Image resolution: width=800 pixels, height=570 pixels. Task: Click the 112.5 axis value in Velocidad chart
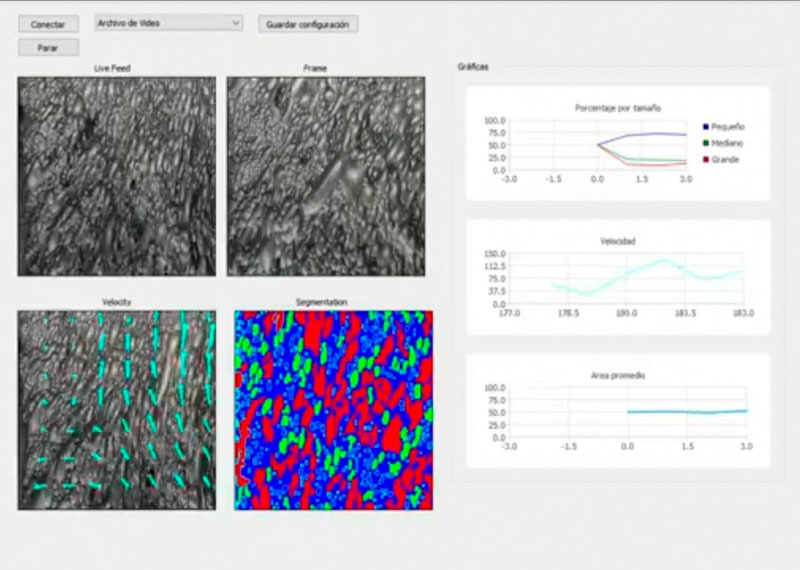coord(495,266)
